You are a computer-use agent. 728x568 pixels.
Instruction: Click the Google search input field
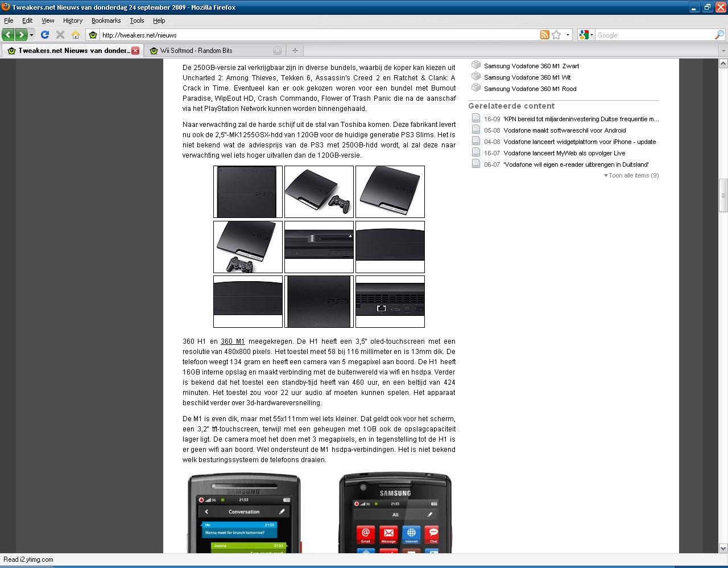654,35
